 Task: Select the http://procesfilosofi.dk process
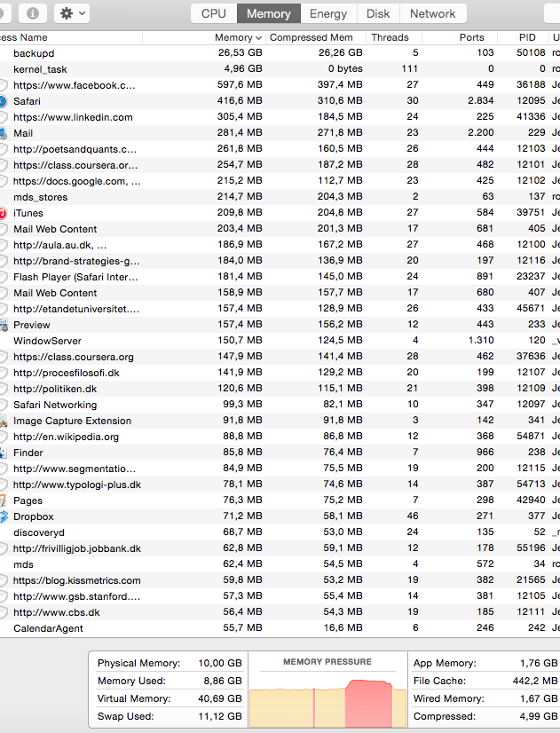[280, 373]
